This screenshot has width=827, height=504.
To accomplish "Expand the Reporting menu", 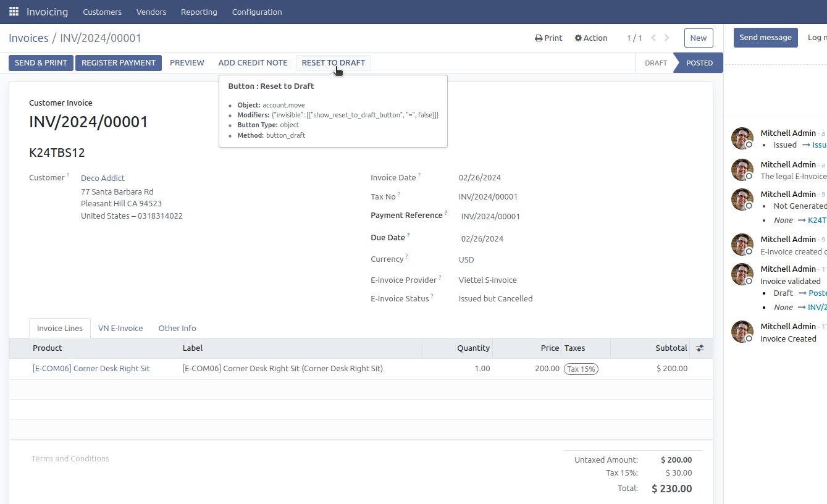I will point(199,12).
